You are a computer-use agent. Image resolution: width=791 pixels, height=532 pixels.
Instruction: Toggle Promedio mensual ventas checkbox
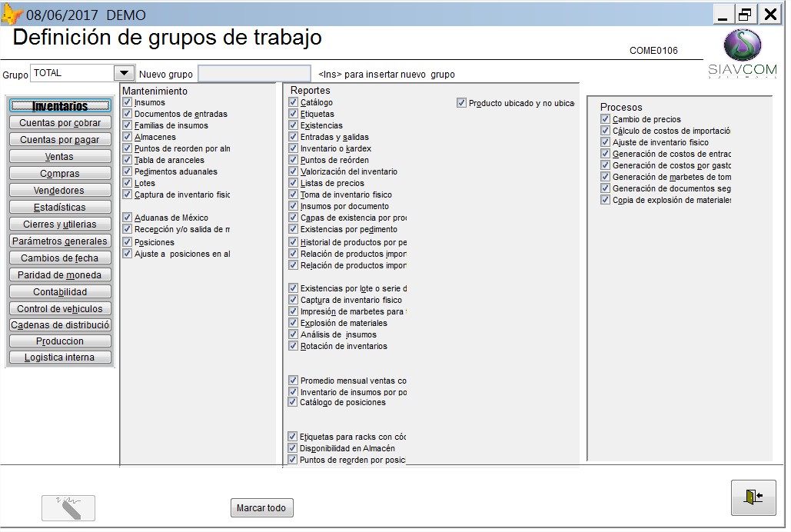pyautogui.click(x=293, y=380)
